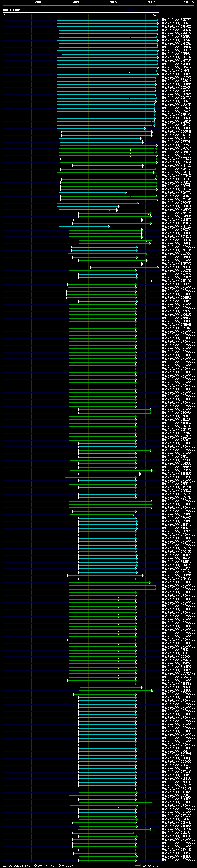Click label UniRef100_O64380
Image resolution: width=197 pixels, height=868 pixels.
[177, 216]
